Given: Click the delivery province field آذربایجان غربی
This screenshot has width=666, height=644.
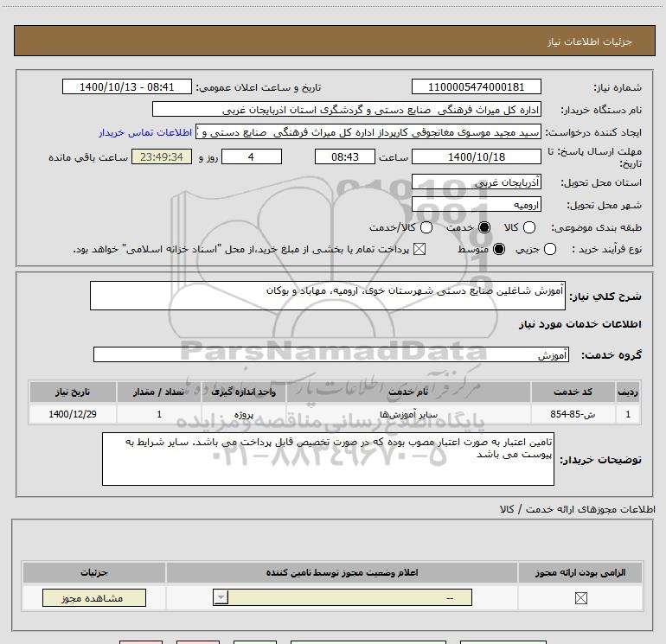Looking at the screenshot, I should 476,182.
